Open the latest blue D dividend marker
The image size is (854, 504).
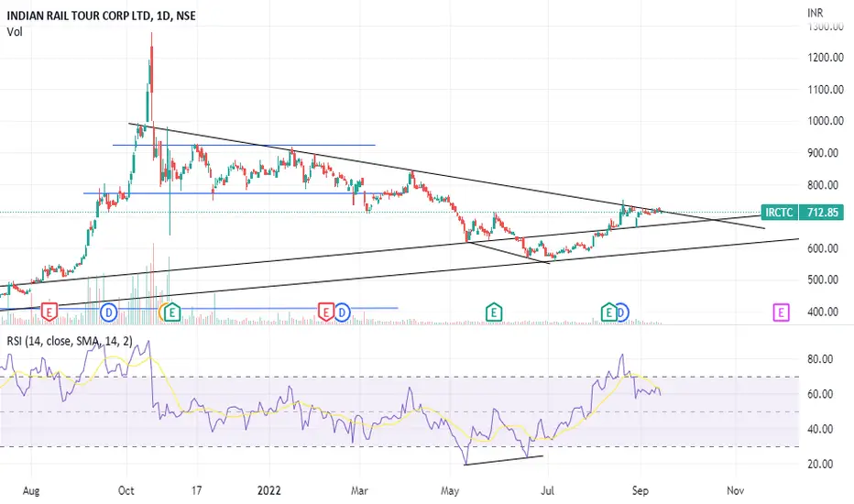click(621, 312)
